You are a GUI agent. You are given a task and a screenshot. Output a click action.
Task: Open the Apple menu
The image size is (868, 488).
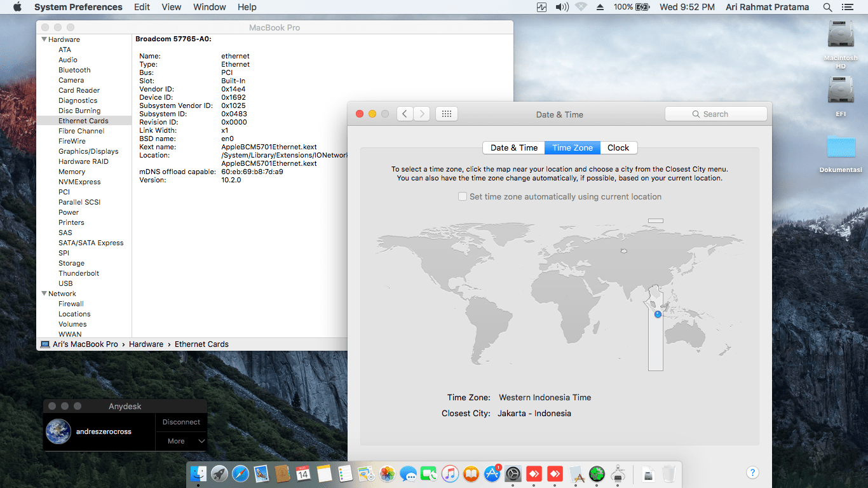click(x=17, y=7)
